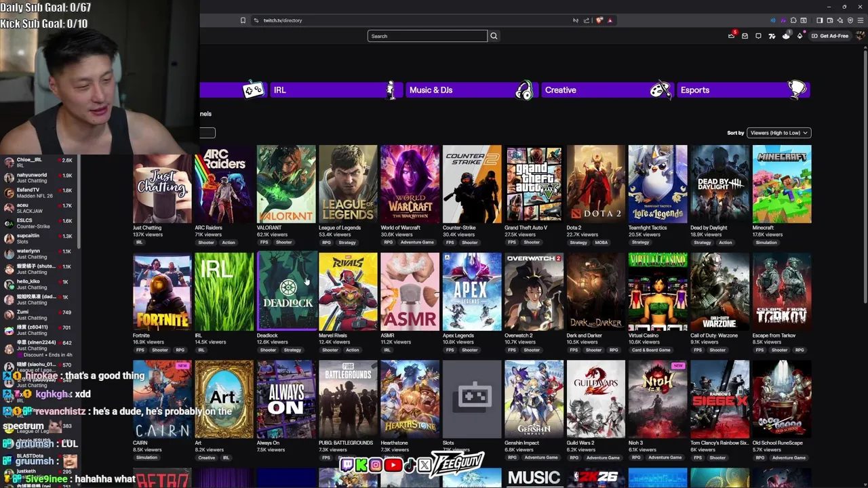The height and width of the screenshot is (488, 868).
Task: Open the Sort by Viewers dropdown
Action: coord(778,133)
